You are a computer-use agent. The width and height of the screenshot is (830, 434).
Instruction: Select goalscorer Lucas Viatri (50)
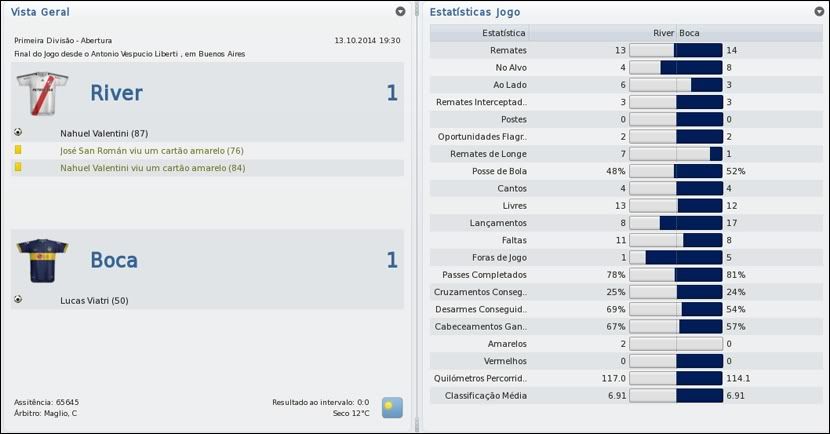tap(94, 301)
